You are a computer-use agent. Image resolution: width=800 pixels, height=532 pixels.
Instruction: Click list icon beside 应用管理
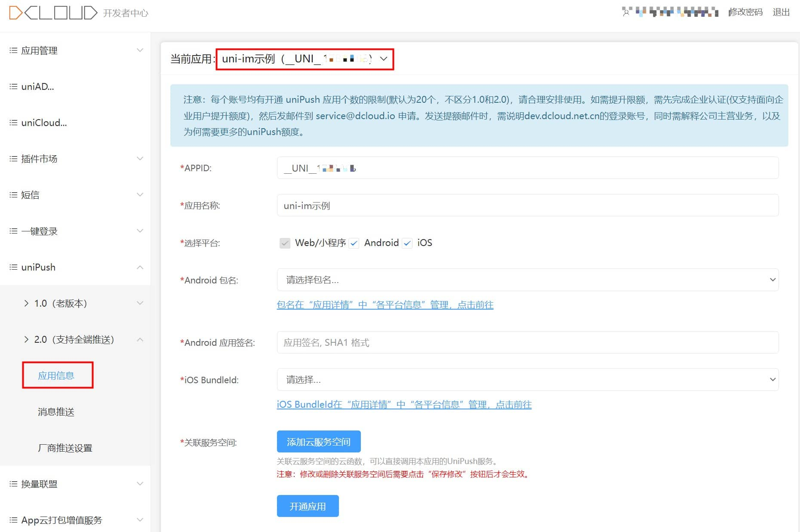pos(13,50)
